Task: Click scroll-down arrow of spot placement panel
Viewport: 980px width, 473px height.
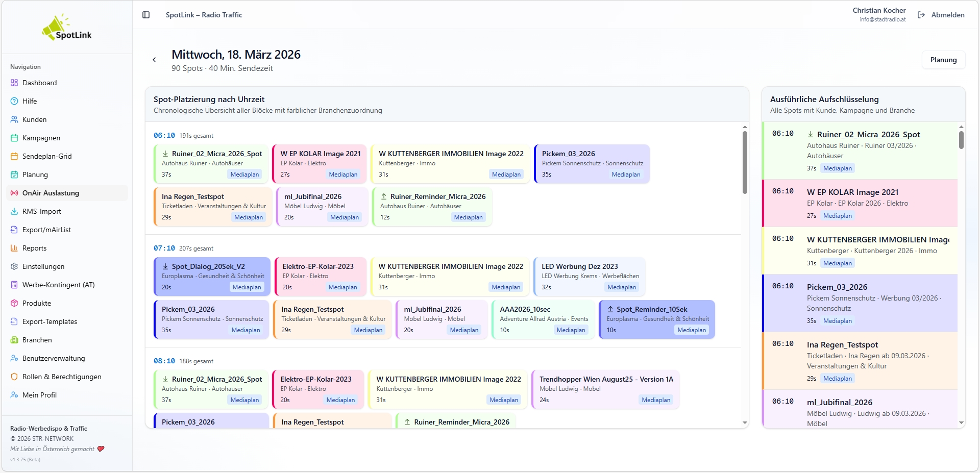Action: 745,422
